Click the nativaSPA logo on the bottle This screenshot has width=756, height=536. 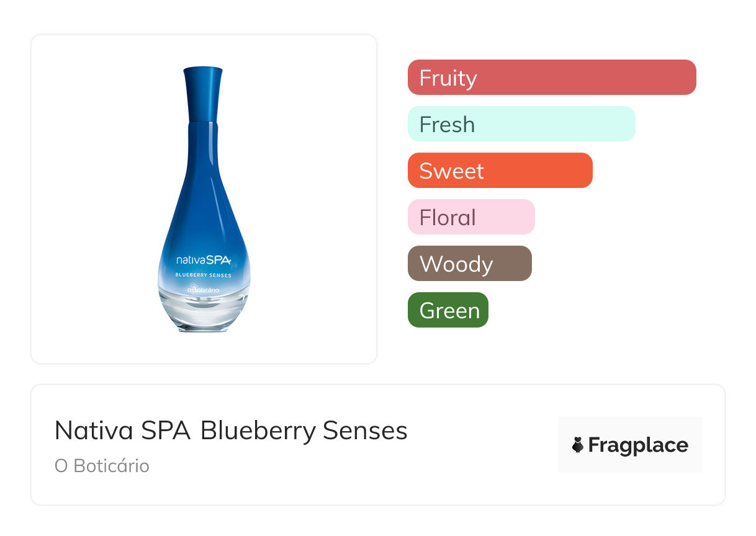204,261
